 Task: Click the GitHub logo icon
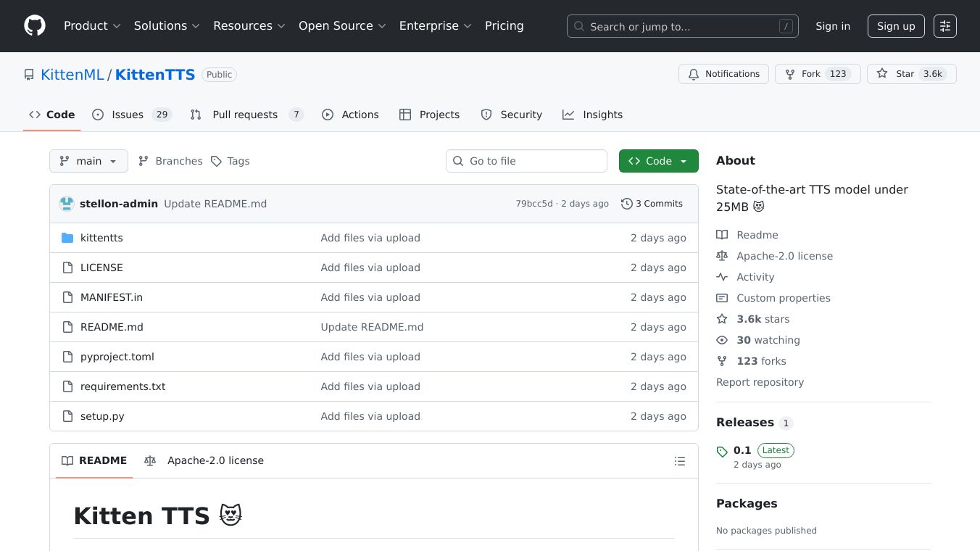pyautogui.click(x=35, y=26)
